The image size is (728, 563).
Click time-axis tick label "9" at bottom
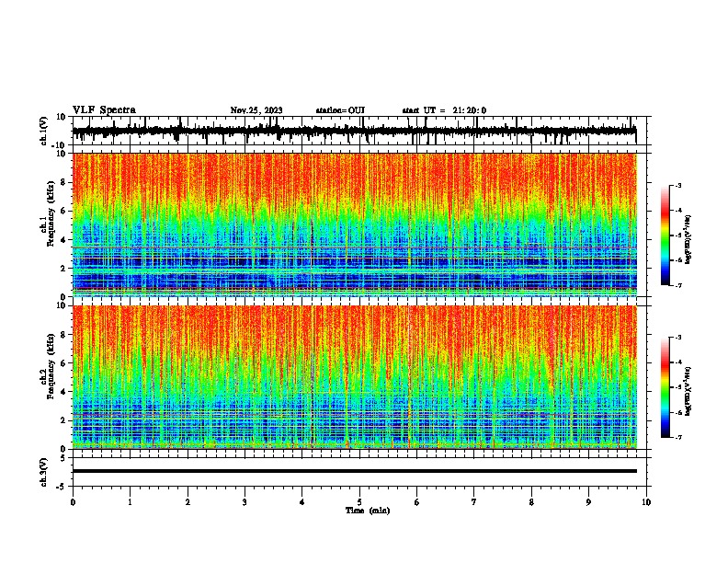[588, 502]
